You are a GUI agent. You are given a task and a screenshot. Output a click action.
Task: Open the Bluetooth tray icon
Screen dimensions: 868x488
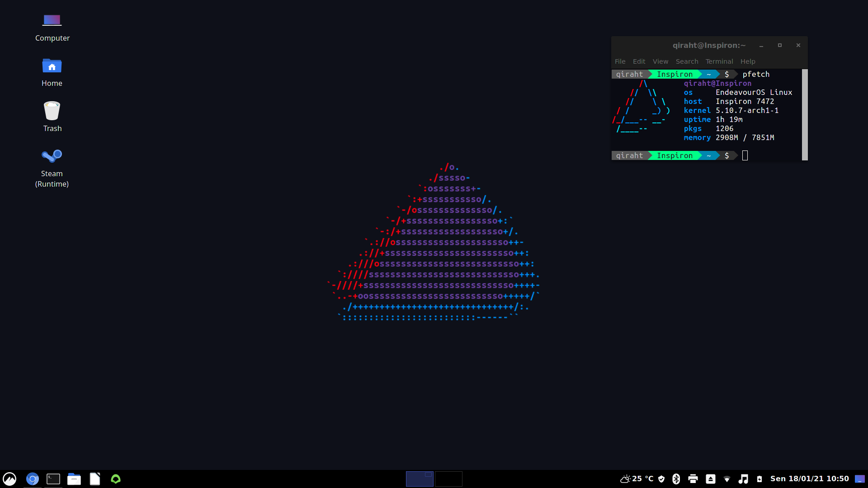tap(676, 479)
